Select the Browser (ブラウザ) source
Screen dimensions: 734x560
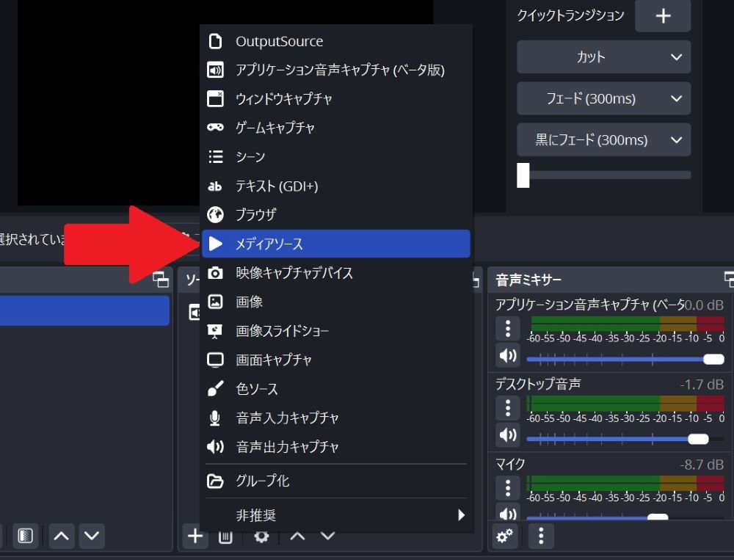tap(335, 214)
